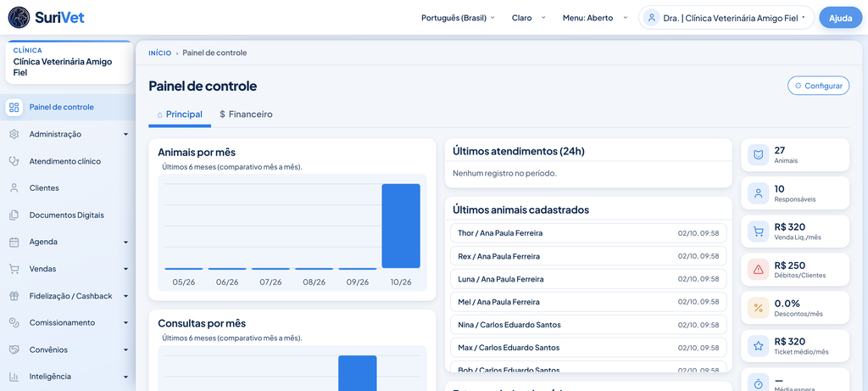
Task: Click the 09/26 label on Animais chart
Action: click(358, 282)
